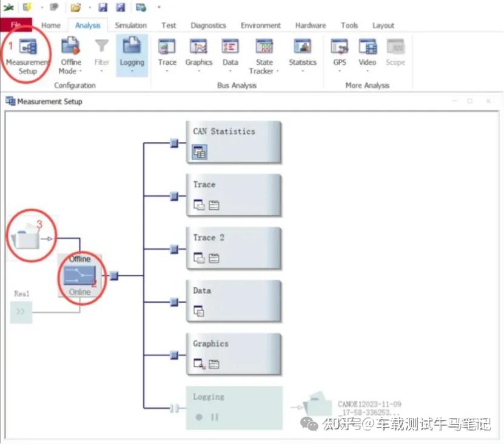The height and width of the screenshot is (444, 504).
Task: Open the Diagnostics ribbon tab
Action: point(208,25)
